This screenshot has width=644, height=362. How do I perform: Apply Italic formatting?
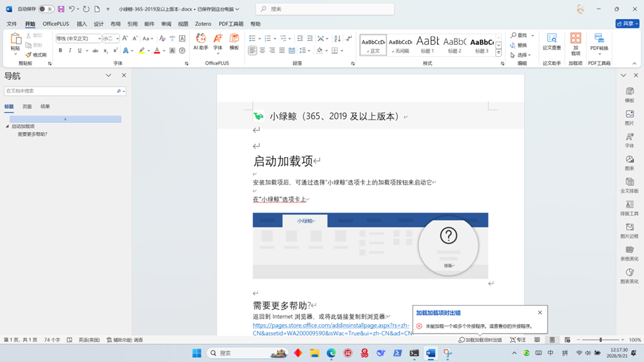coord(70,51)
